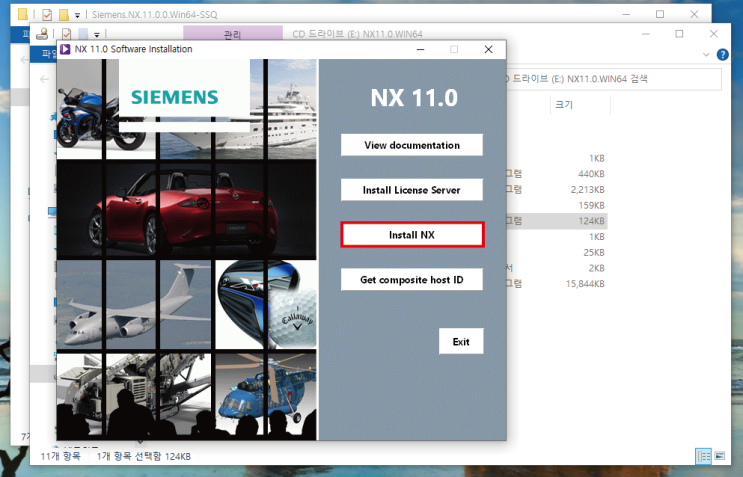Click the NX installer title bar icon

(x=65, y=49)
